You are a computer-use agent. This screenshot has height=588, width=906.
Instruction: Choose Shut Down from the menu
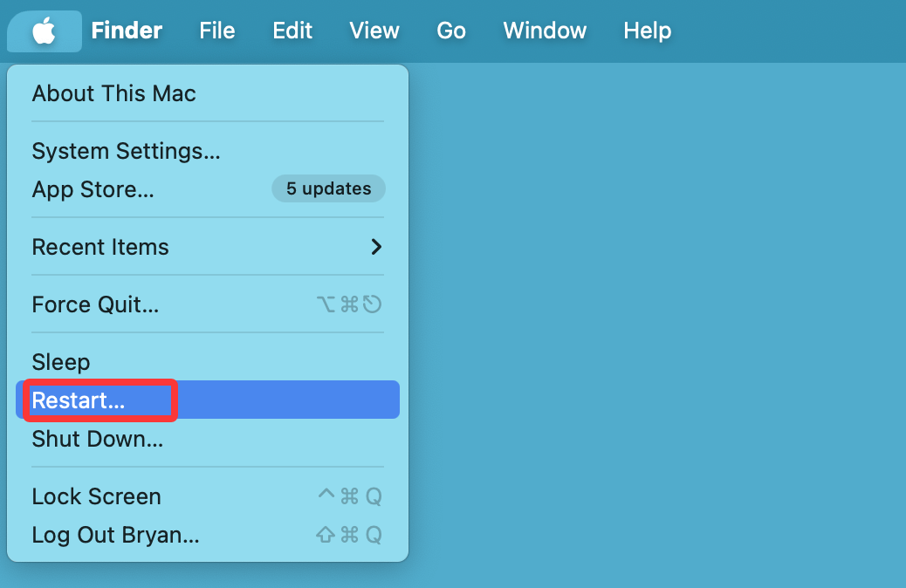tap(97, 439)
